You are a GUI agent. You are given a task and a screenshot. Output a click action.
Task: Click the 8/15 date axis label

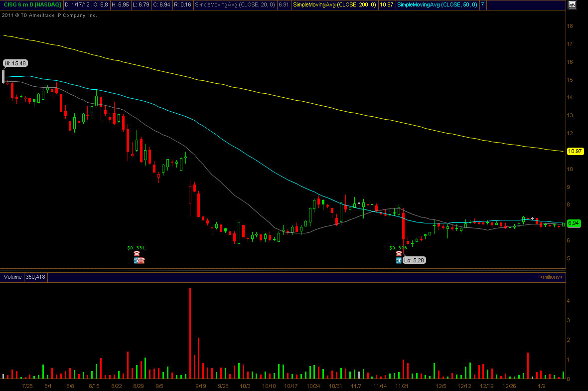[94, 386]
